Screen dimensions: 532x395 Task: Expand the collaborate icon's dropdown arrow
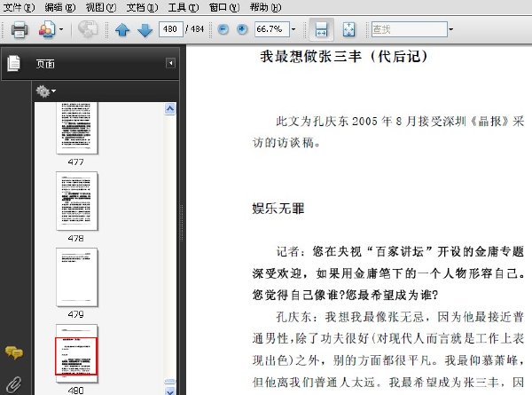61,29
